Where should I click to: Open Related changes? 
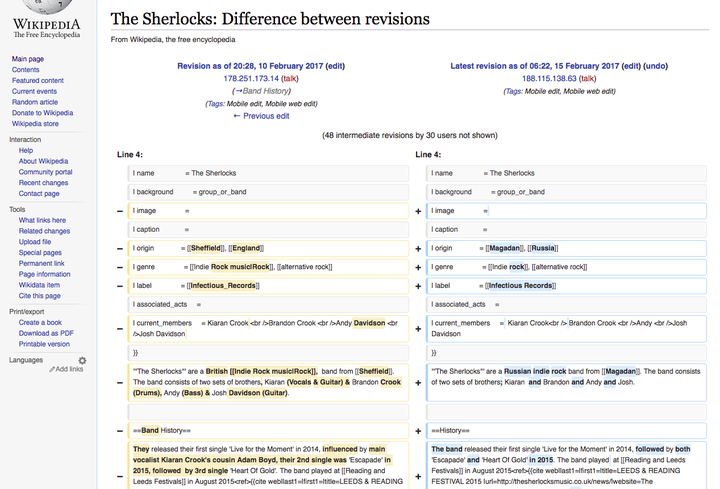click(x=44, y=231)
